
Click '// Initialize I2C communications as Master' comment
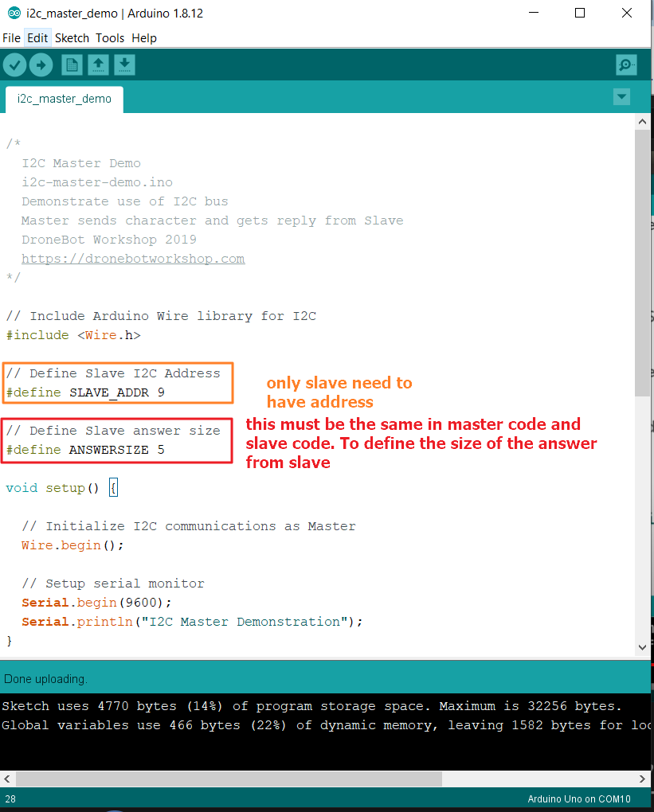189,526
